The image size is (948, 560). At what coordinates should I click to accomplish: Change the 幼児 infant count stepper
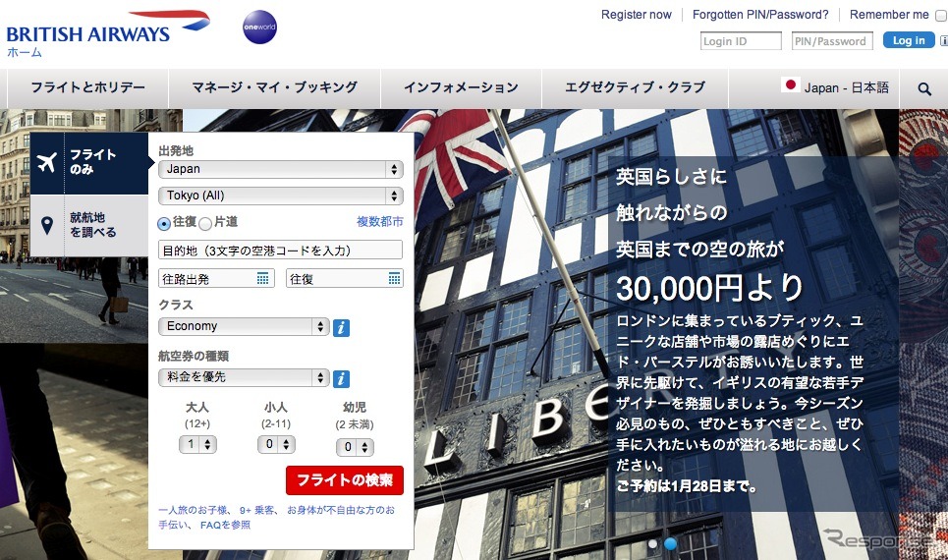click(355, 447)
